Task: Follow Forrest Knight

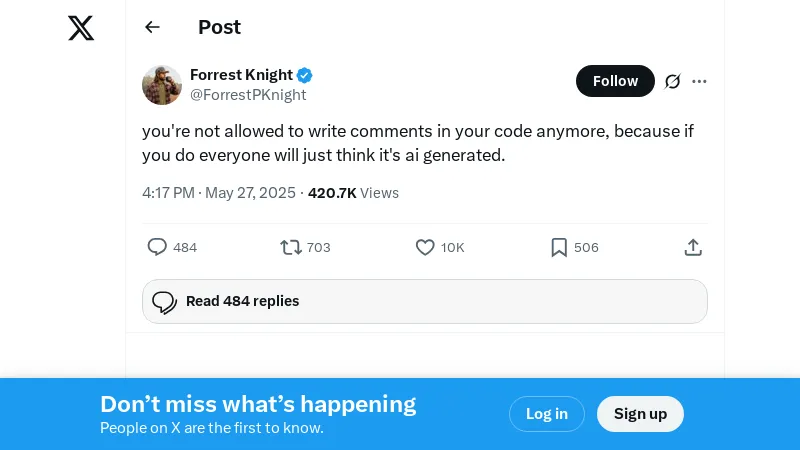Action: tap(615, 81)
